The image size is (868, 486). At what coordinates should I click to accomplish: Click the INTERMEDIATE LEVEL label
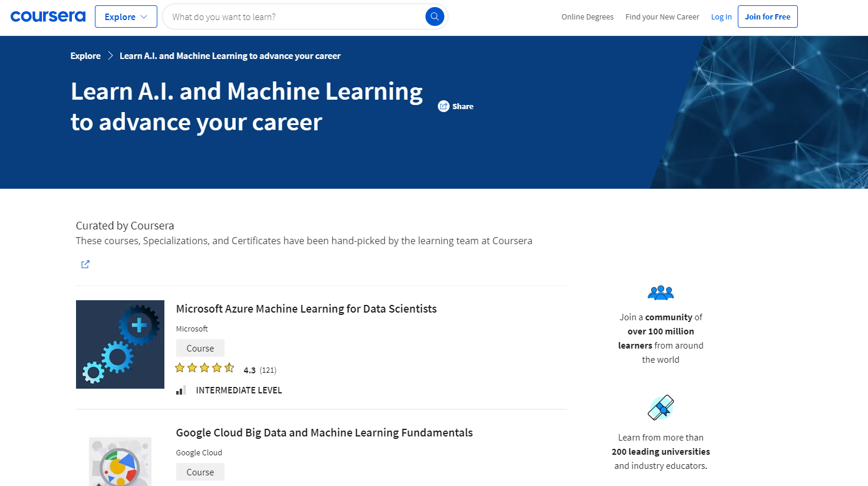239,390
